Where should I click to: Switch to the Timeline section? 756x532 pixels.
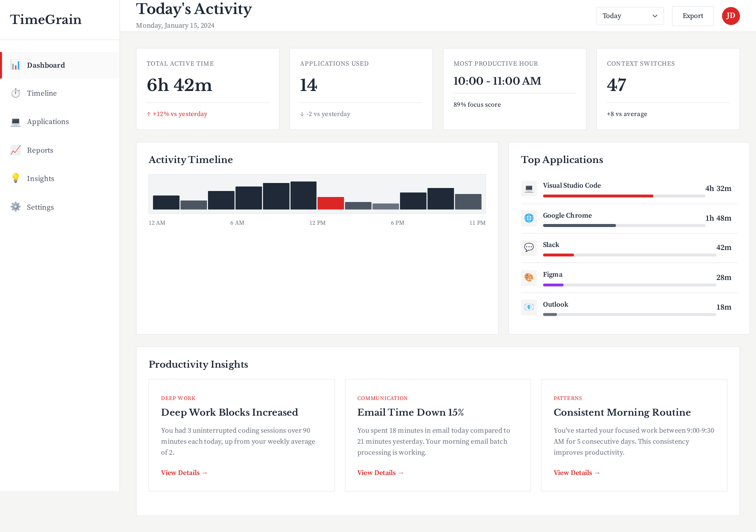pos(42,93)
